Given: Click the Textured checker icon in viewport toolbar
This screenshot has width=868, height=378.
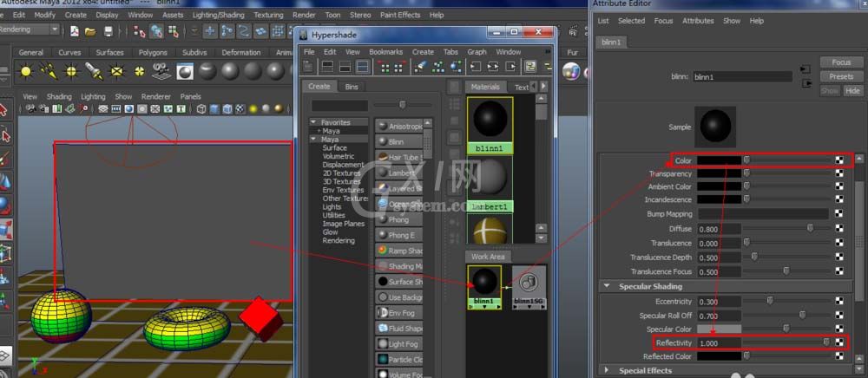Looking at the screenshot, I should 240,109.
